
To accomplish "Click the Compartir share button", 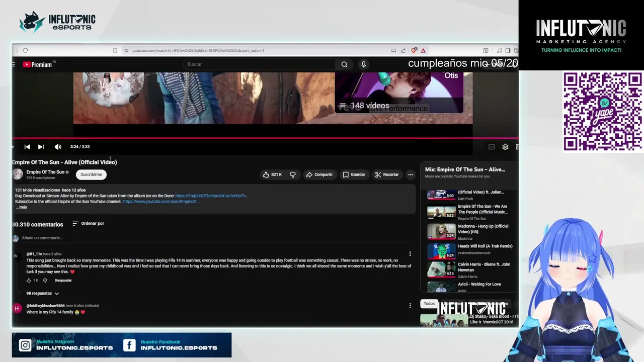I will [x=319, y=174].
